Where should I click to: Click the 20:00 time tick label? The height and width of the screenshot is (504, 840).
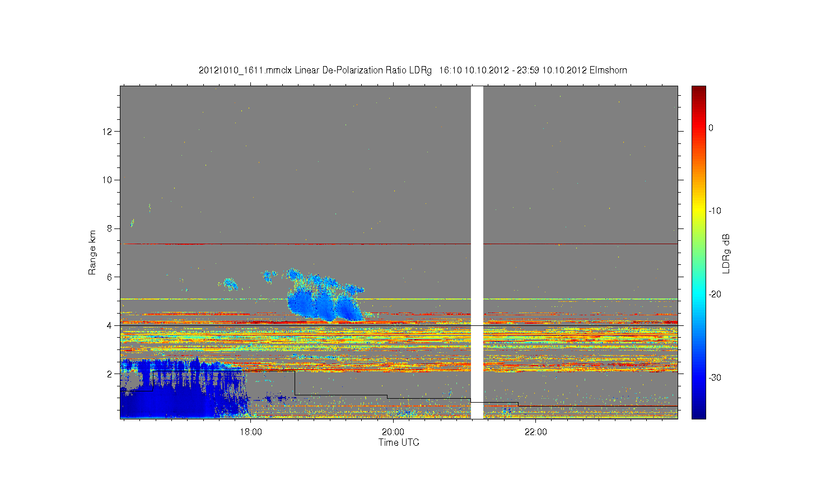click(393, 432)
